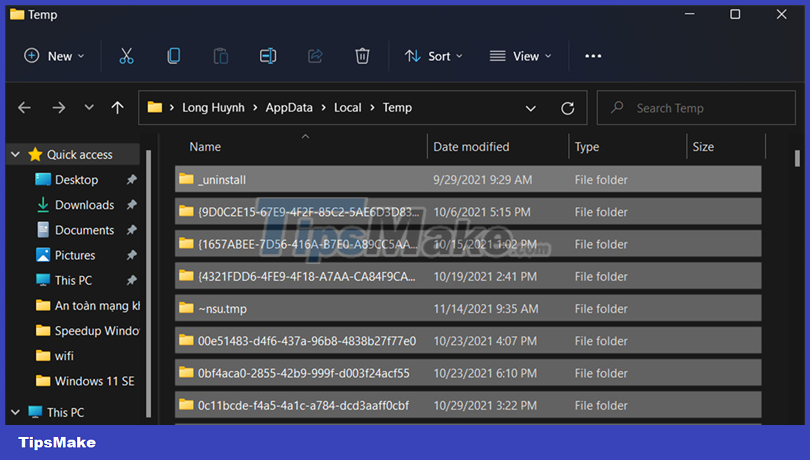This screenshot has height=460, width=810.
Task: Expand address bar history dropdown
Action: 531,108
